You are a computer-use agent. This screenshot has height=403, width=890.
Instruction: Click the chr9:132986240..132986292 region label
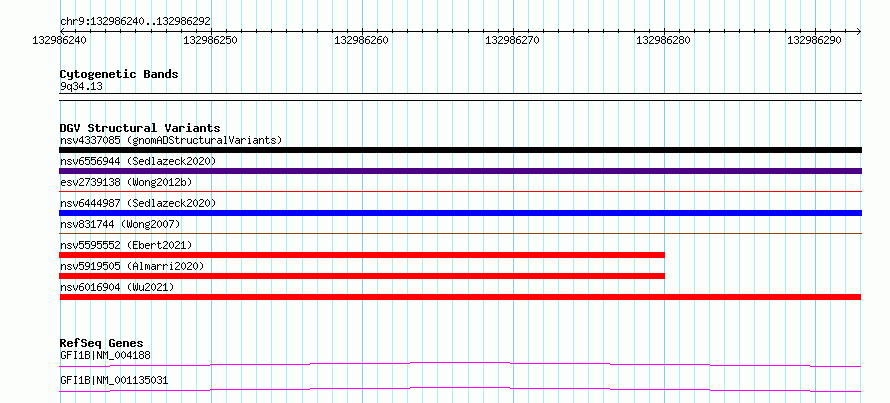[135, 21]
